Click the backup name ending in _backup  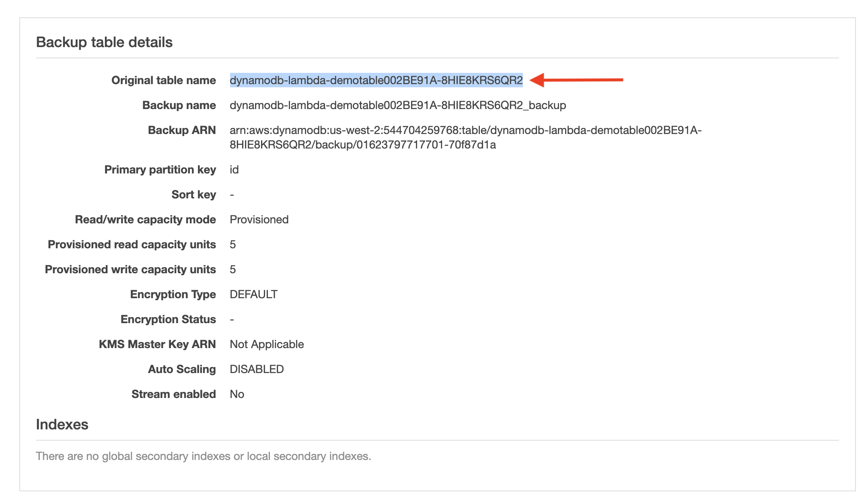(398, 105)
